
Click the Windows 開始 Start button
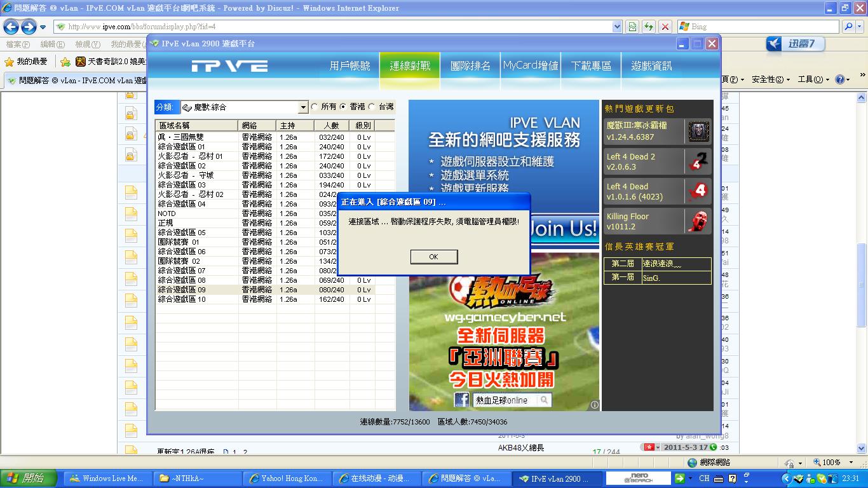(x=24, y=478)
